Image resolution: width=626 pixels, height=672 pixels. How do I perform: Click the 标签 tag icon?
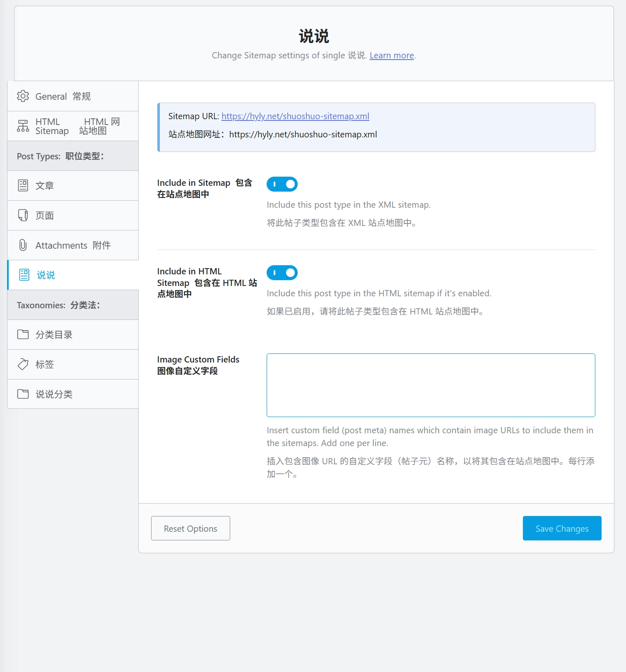click(x=23, y=364)
